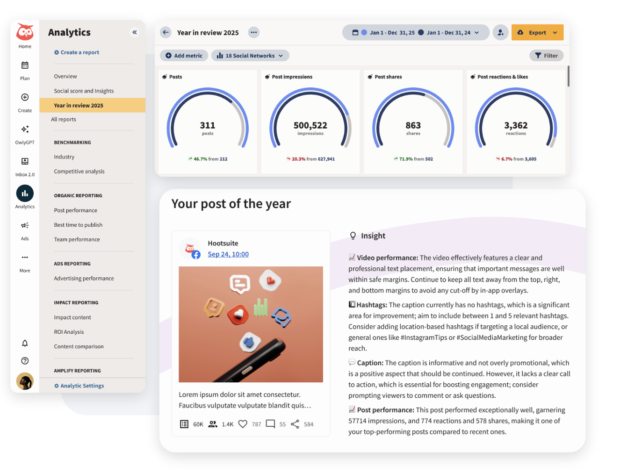The height and width of the screenshot is (474, 620).
Task: Open Post performance report
Action: [x=76, y=210]
